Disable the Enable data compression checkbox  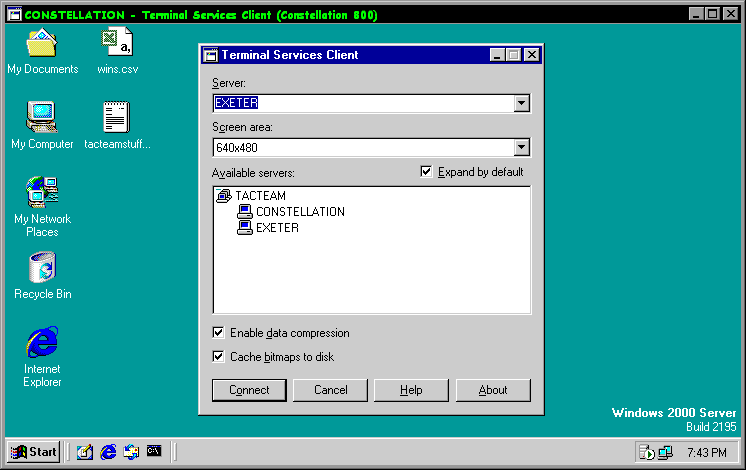click(x=218, y=333)
